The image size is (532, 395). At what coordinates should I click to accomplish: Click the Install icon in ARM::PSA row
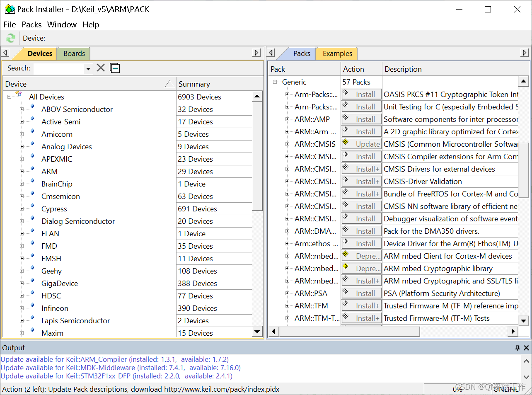346,292
